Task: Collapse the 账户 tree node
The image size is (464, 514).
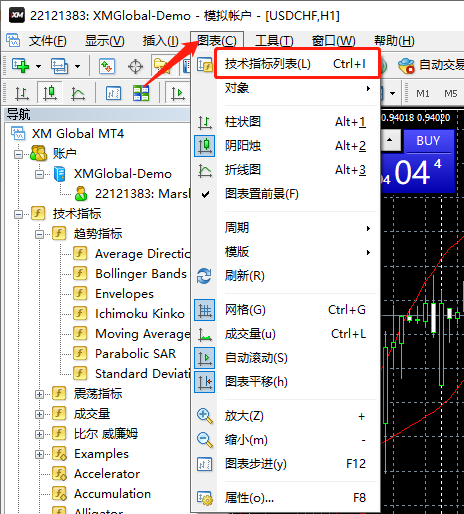Action: click(19, 154)
